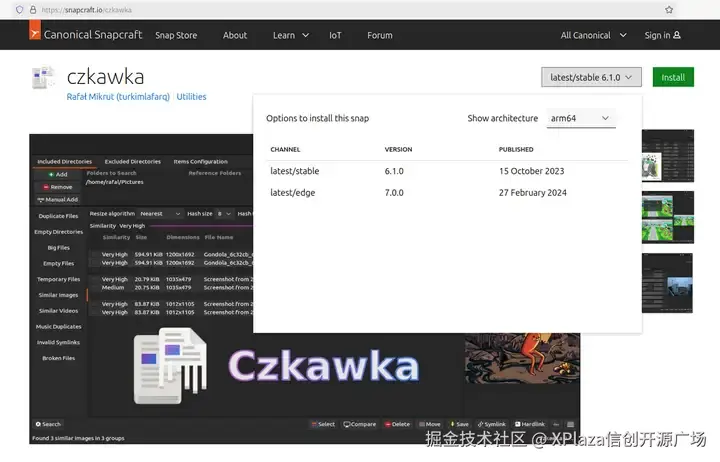Click the Sign in link
The image size is (720, 462).
(x=662, y=35)
